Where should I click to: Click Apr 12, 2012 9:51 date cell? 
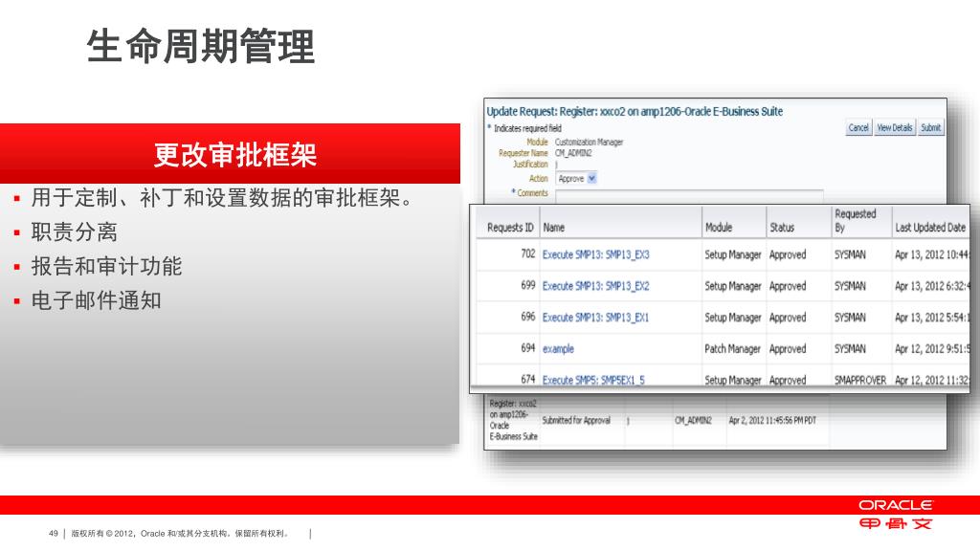[932, 348]
